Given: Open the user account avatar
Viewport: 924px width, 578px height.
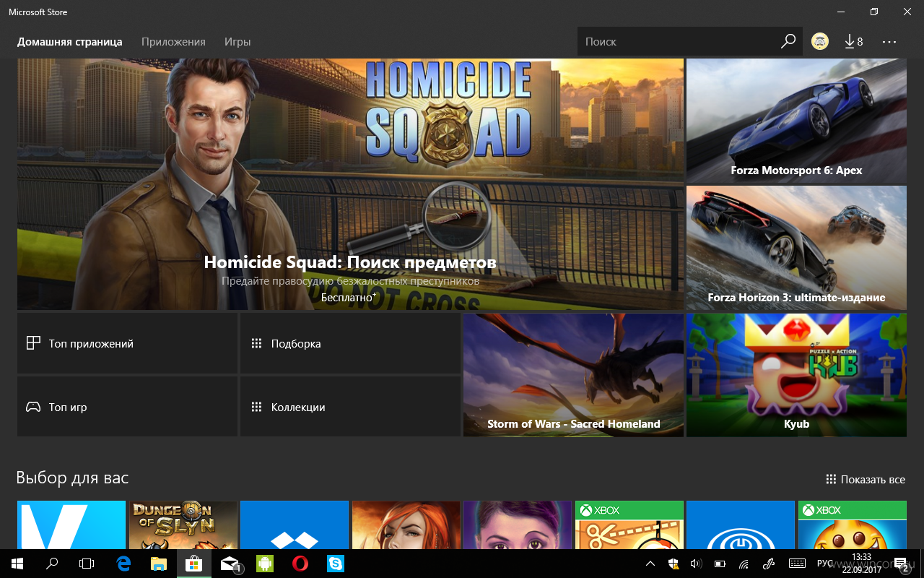Looking at the screenshot, I should (x=820, y=42).
